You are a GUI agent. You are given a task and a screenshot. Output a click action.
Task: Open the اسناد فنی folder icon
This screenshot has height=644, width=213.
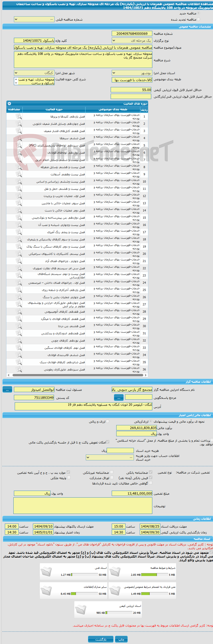46,571
